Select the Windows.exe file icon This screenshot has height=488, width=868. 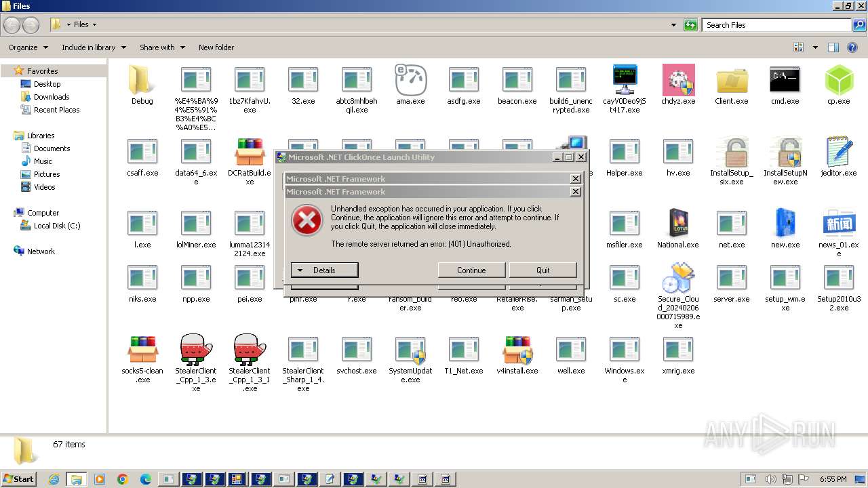pyautogui.click(x=625, y=350)
